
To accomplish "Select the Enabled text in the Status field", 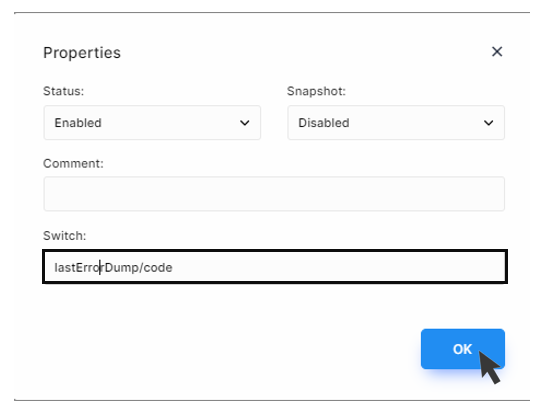I will coord(78,123).
